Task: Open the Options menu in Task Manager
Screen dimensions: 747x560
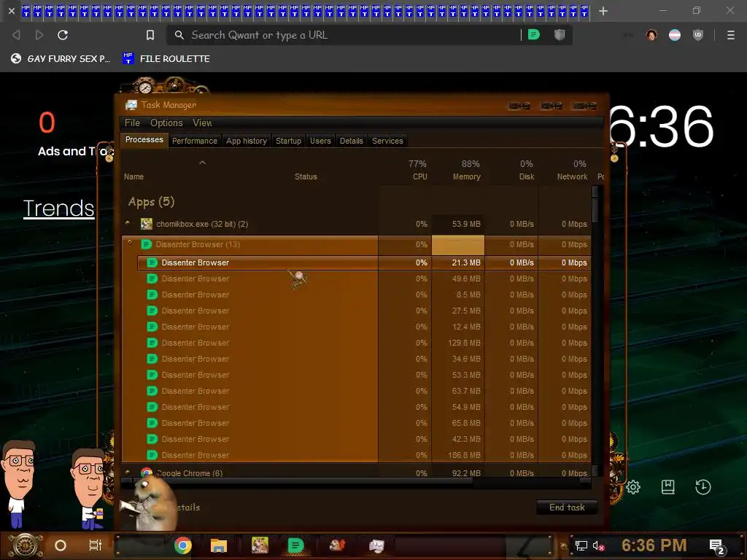Action: click(166, 122)
